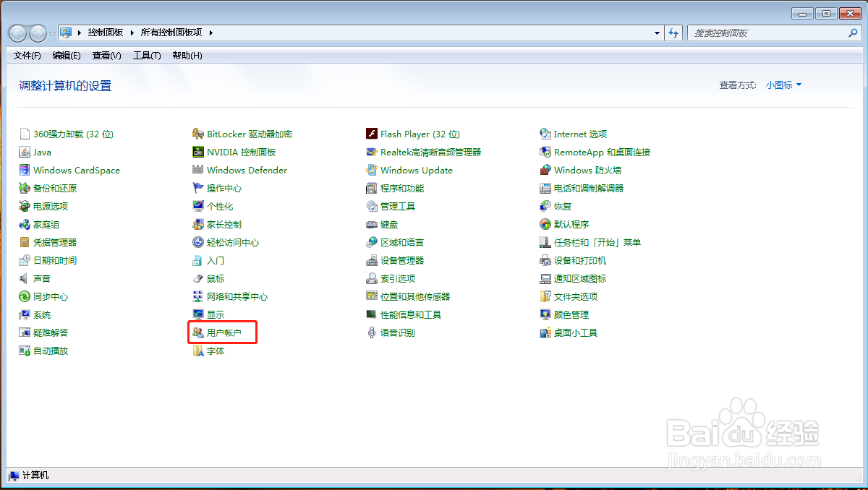
Task: Open the 字体 folder icon
Action: [198, 351]
